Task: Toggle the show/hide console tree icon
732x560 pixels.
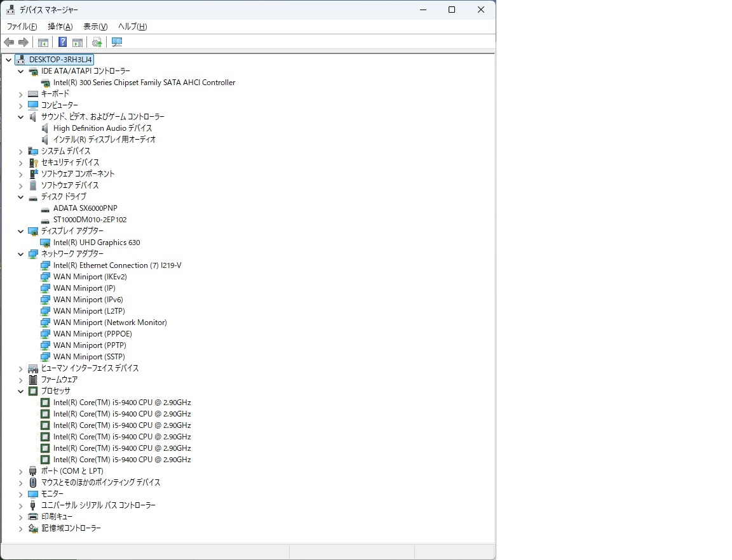Action: (43, 43)
